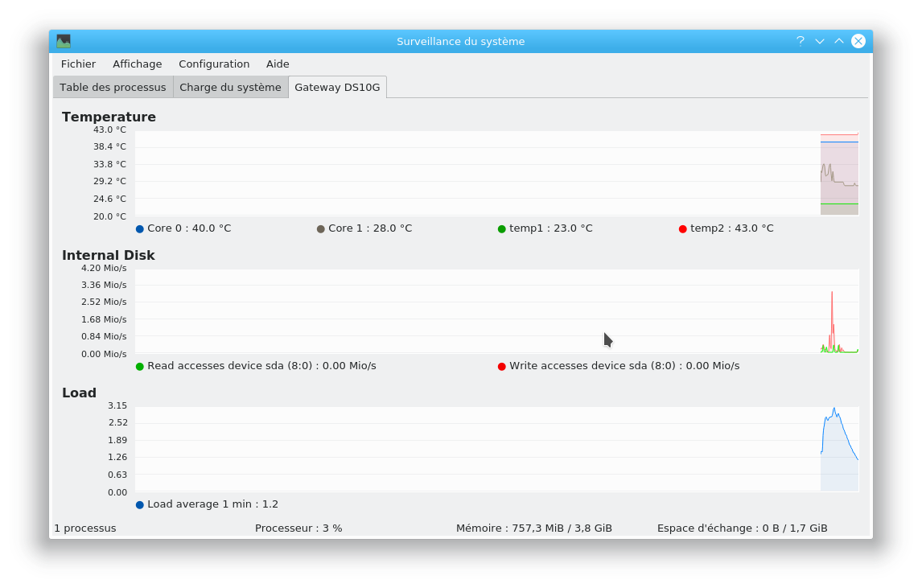Click the Temperature plot area

coord(497,174)
